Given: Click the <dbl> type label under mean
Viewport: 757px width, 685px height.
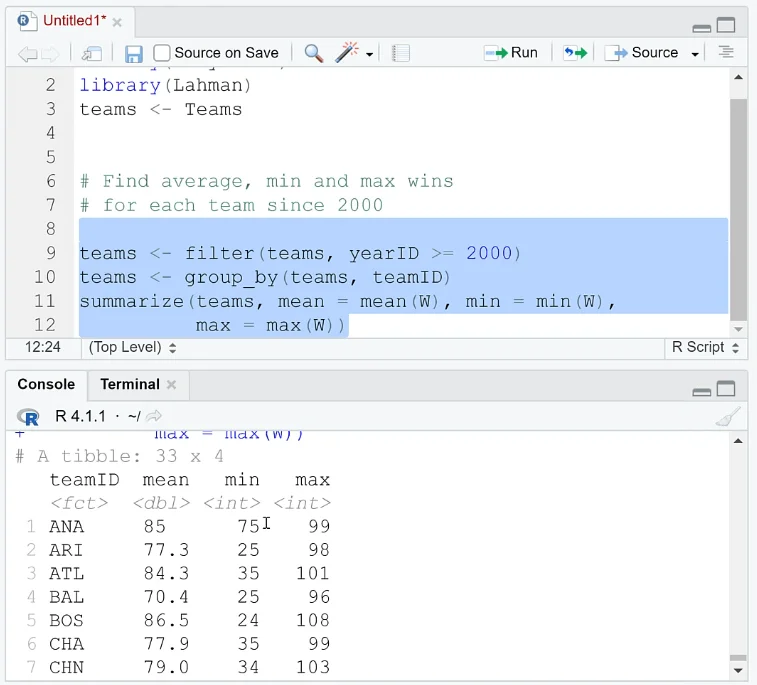Looking at the screenshot, I should tap(162, 503).
